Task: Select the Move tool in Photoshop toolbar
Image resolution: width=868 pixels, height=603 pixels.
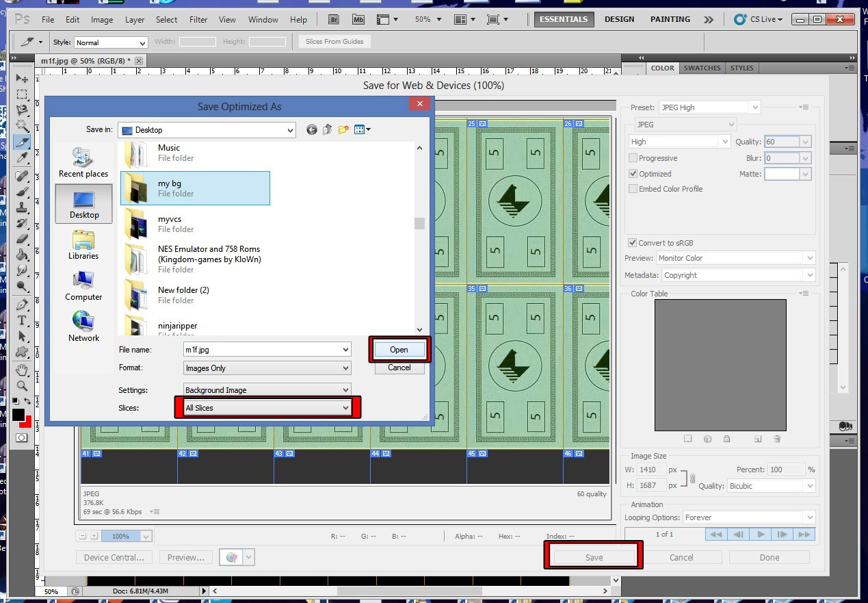Action: (x=22, y=78)
